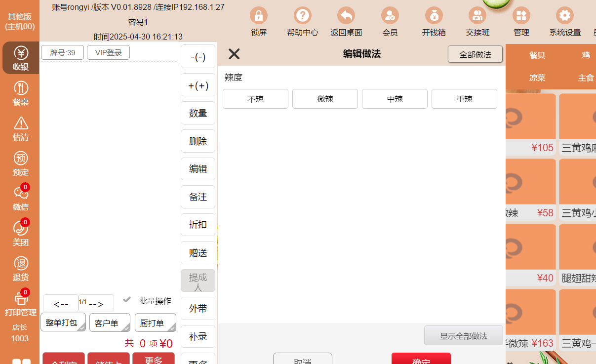Viewport: 596px width, 364px height.
Task: Close the 编辑做法 dialog with X
Action: (234, 54)
